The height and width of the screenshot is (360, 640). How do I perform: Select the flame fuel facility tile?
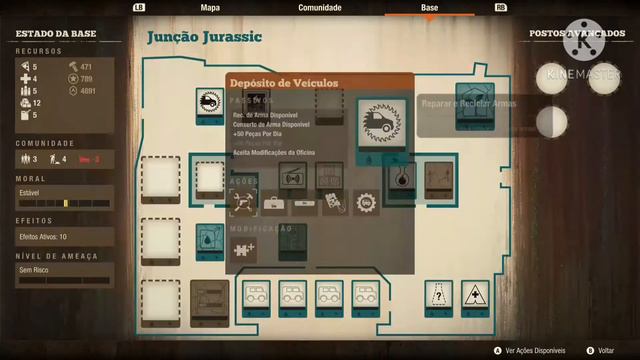click(402, 180)
